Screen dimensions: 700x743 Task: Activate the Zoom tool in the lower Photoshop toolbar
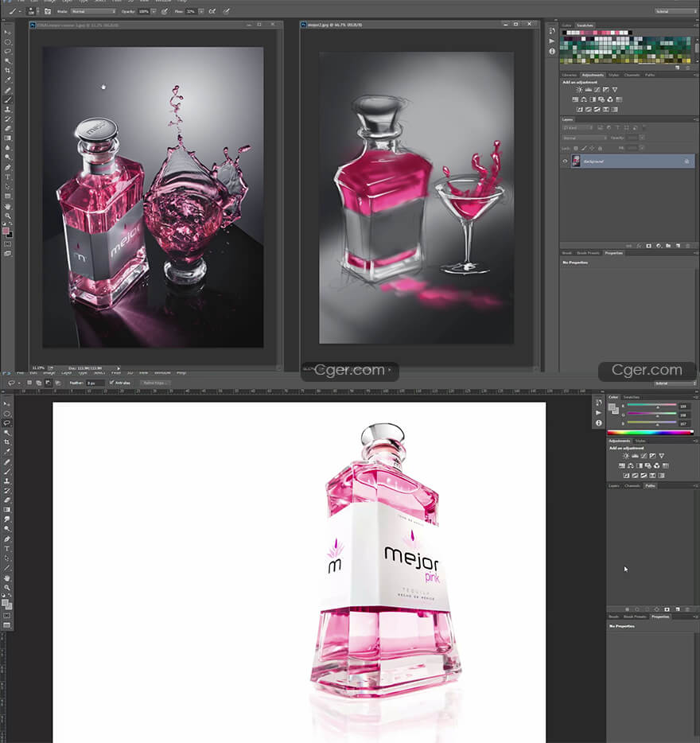(x=7, y=588)
